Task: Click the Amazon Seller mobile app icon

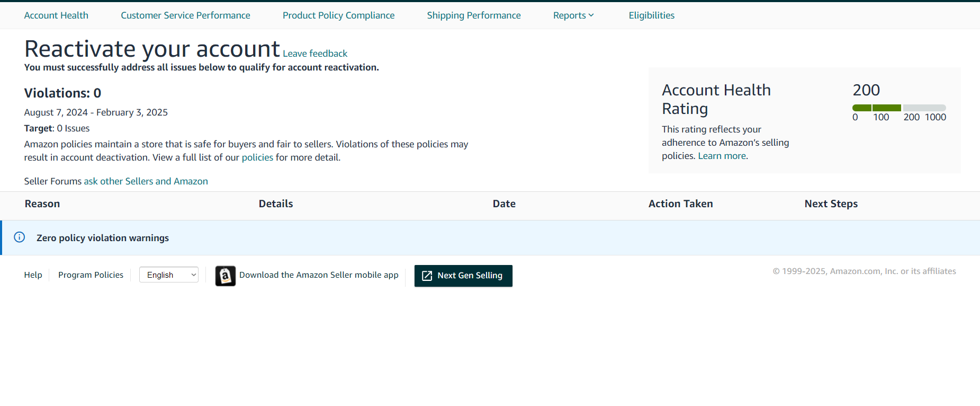Action: [x=226, y=276]
